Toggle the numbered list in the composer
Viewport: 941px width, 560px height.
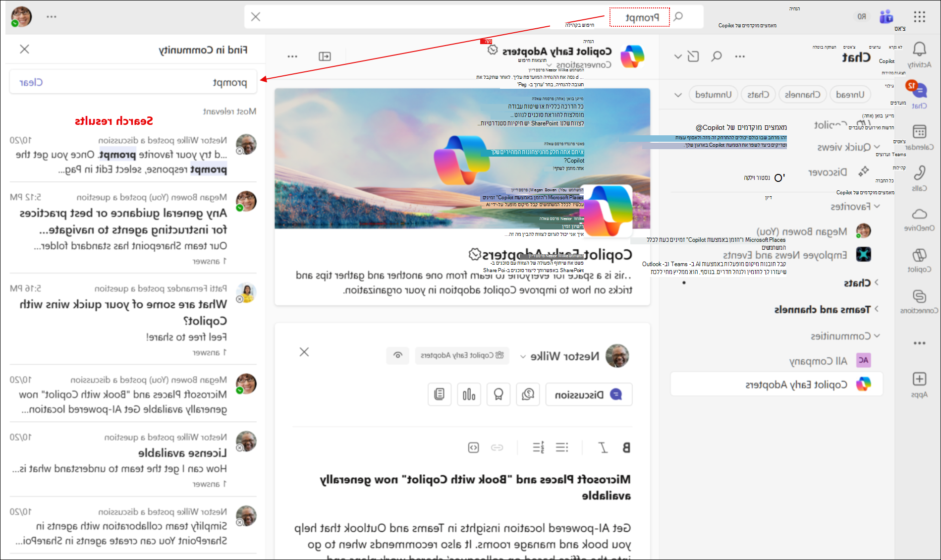538,448
